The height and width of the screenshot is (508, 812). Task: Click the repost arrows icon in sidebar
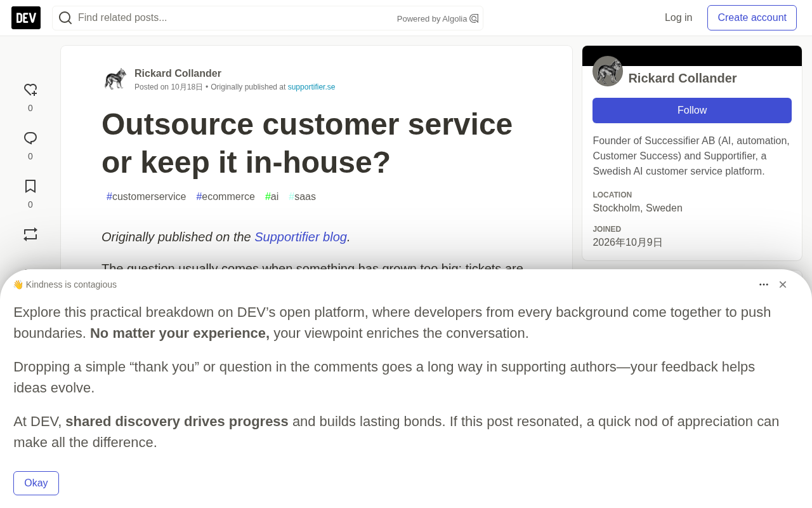pyautogui.click(x=30, y=234)
